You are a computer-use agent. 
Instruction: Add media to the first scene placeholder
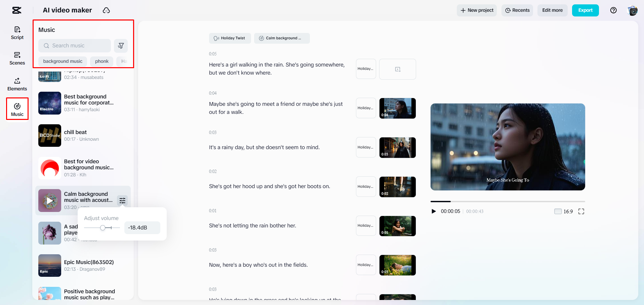[x=398, y=69]
